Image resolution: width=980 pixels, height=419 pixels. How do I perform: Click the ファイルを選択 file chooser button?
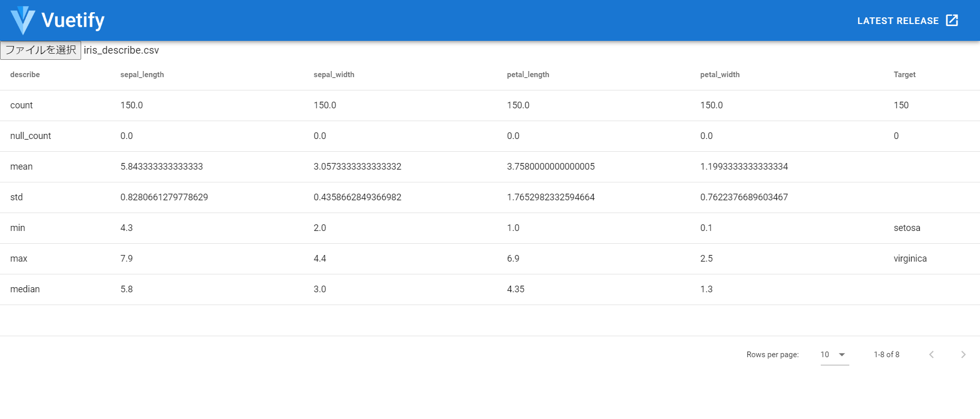click(x=41, y=50)
